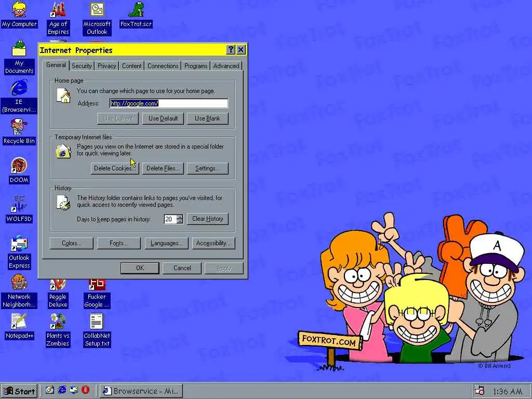Viewport: 532px width, 399px height.
Task: Open the Colors dialog
Action: [x=71, y=243]
